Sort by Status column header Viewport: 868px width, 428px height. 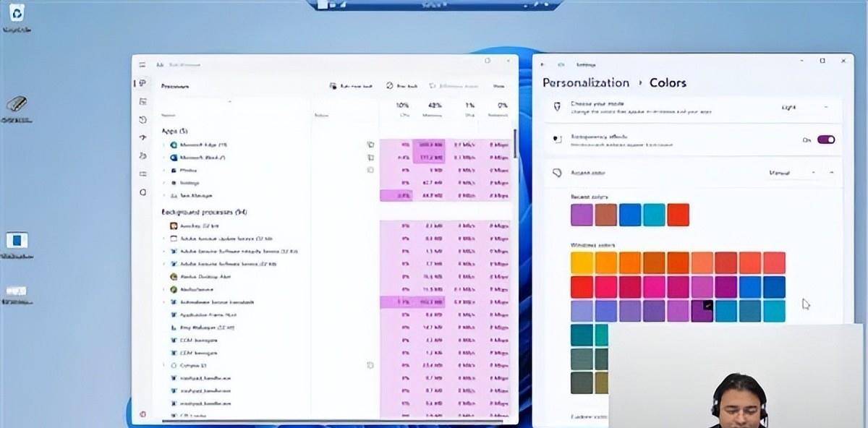[x=322, y=115]
